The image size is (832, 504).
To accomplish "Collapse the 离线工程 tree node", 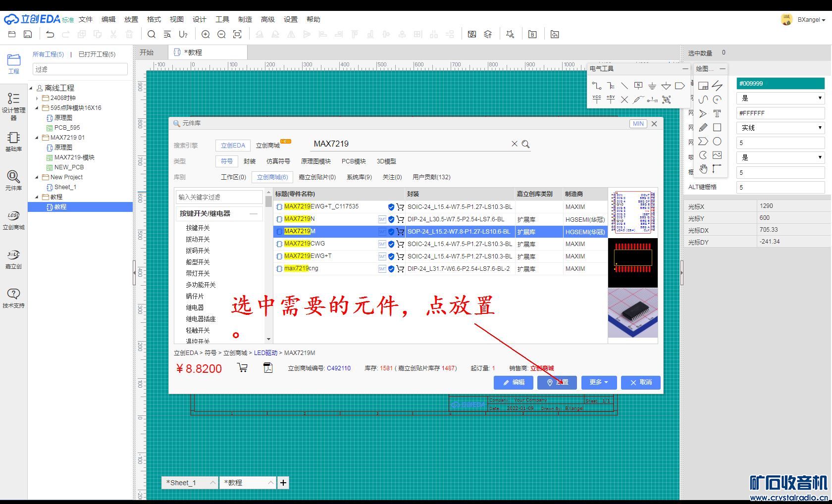I will 31,88.
